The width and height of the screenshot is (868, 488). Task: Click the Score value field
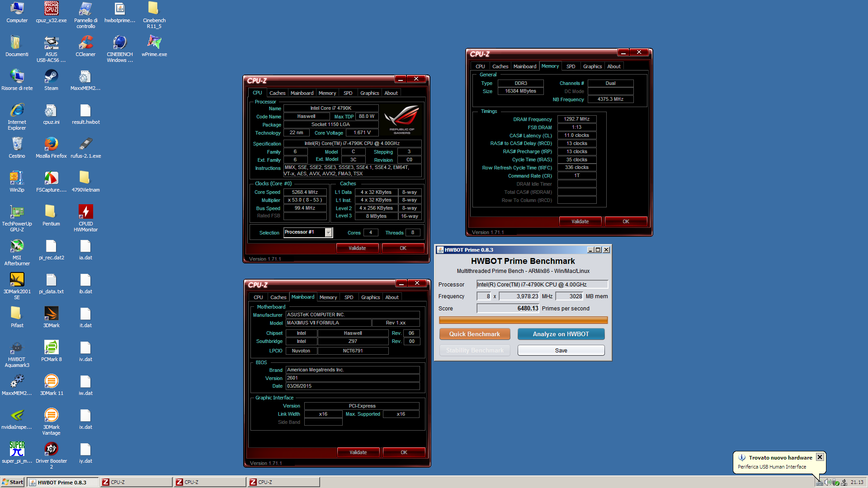coord(508,309)
